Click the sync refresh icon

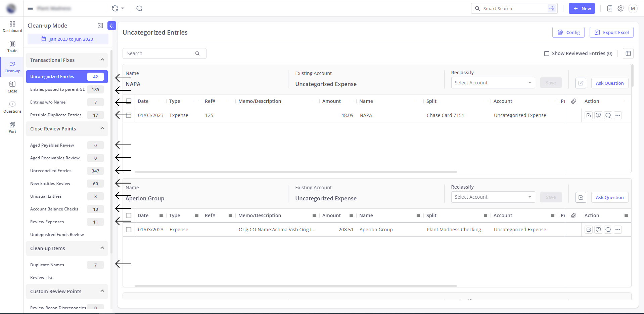tap(115, 8)
